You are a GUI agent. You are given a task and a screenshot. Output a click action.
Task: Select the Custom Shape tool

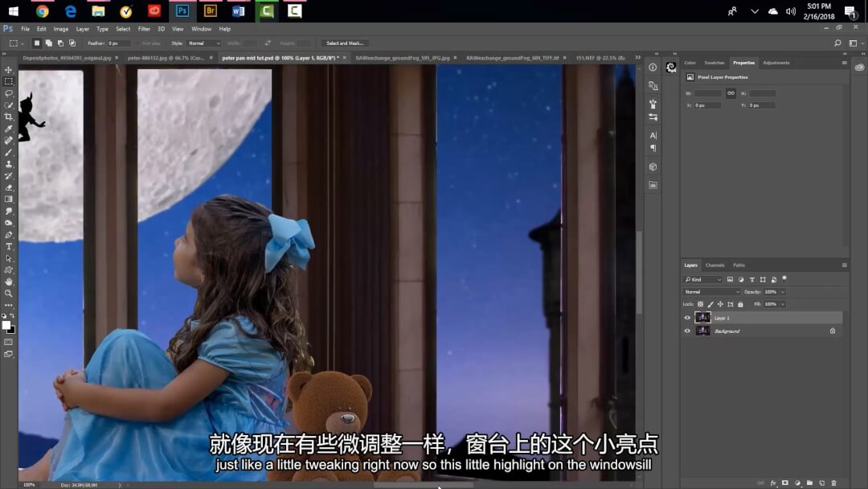[9, 270]
